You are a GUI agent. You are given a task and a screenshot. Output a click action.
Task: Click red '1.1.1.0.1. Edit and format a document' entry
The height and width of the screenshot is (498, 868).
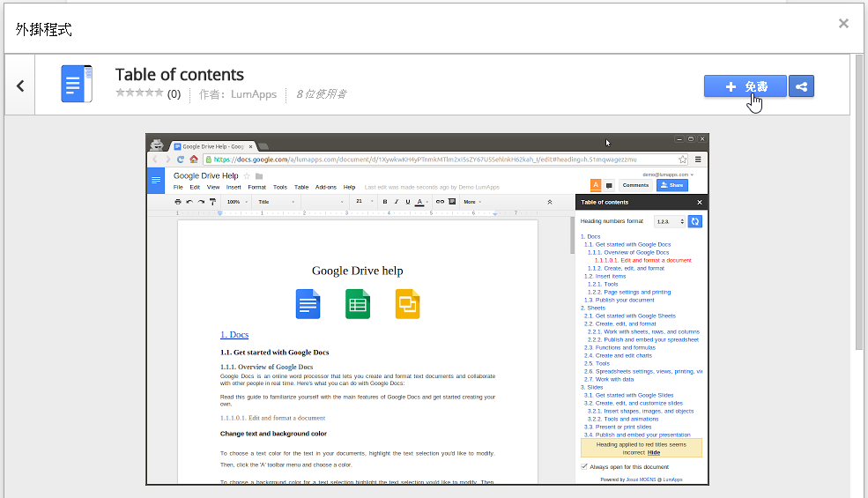[642, 260]
